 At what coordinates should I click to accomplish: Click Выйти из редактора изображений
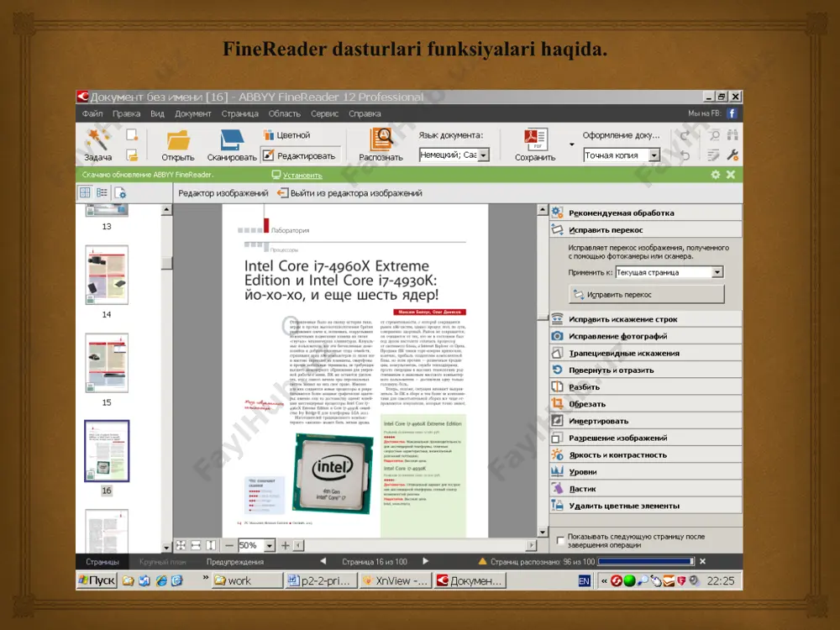point(349,193)
